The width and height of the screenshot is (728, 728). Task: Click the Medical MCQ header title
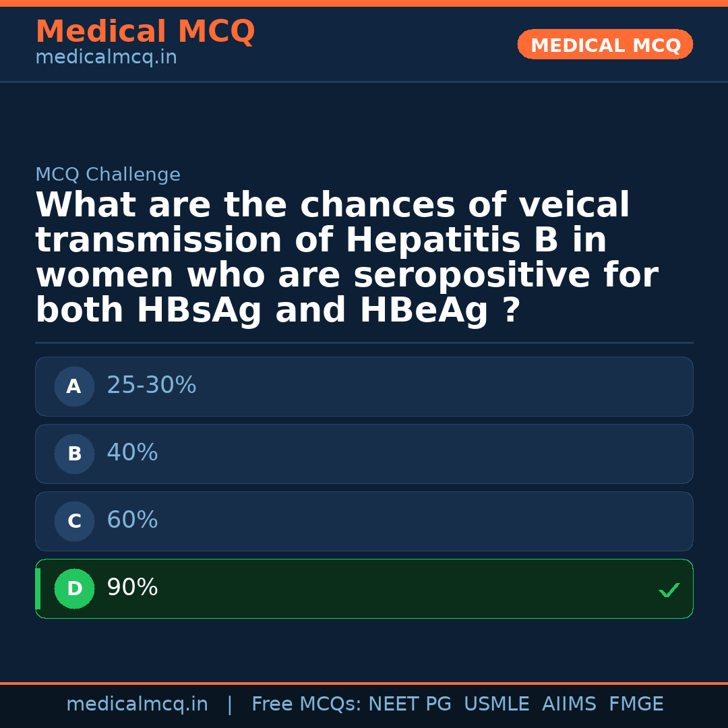point(145,32)
